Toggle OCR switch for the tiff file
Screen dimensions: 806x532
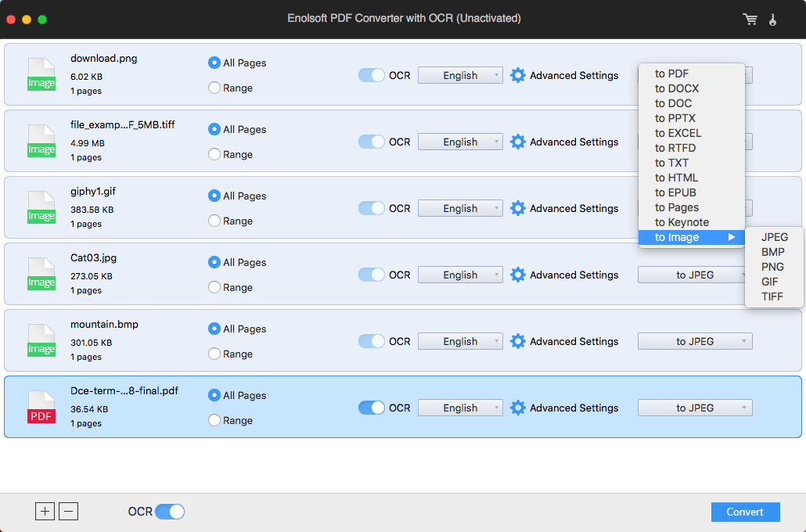click(x=371, y=142)
